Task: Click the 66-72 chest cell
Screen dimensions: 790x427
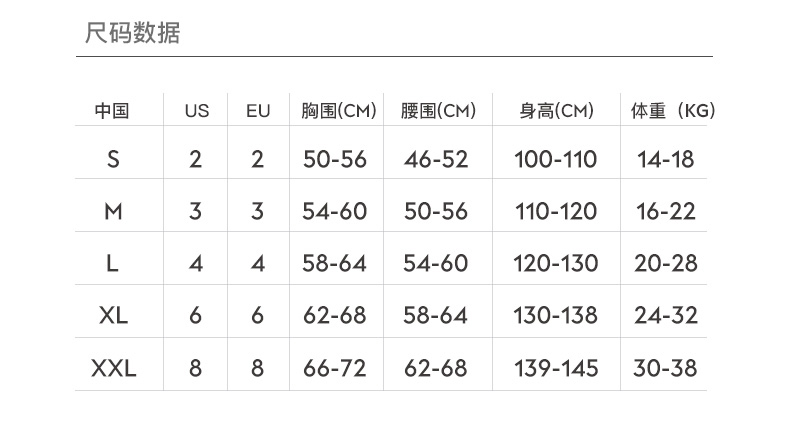Action: pos(335,368)
